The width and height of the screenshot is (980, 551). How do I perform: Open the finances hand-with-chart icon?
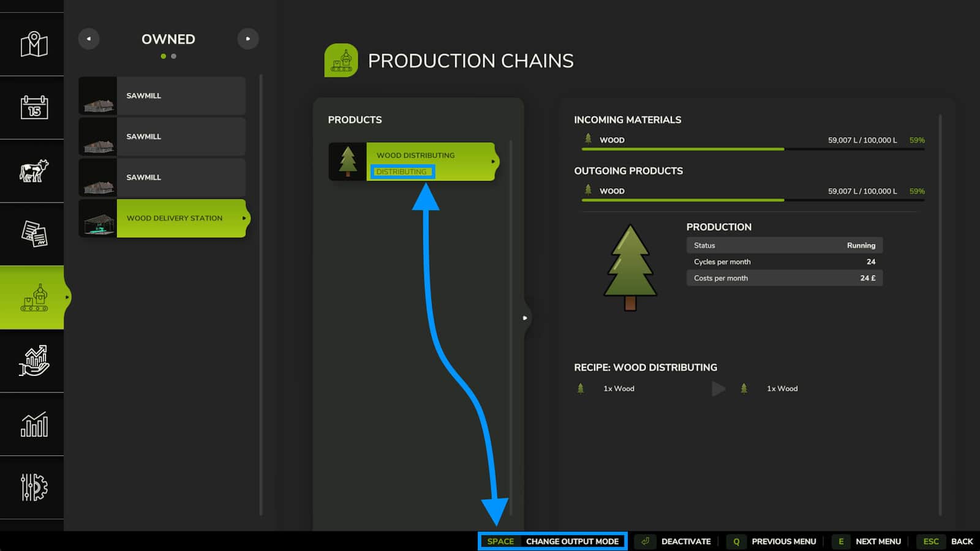pyautogui.click(x=34, y=361)
